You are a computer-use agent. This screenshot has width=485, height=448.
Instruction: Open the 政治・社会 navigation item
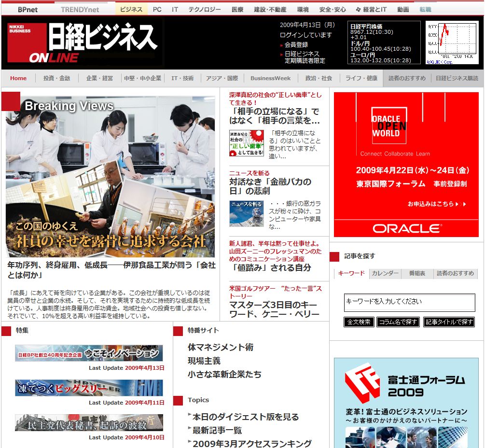pos(319,78)
